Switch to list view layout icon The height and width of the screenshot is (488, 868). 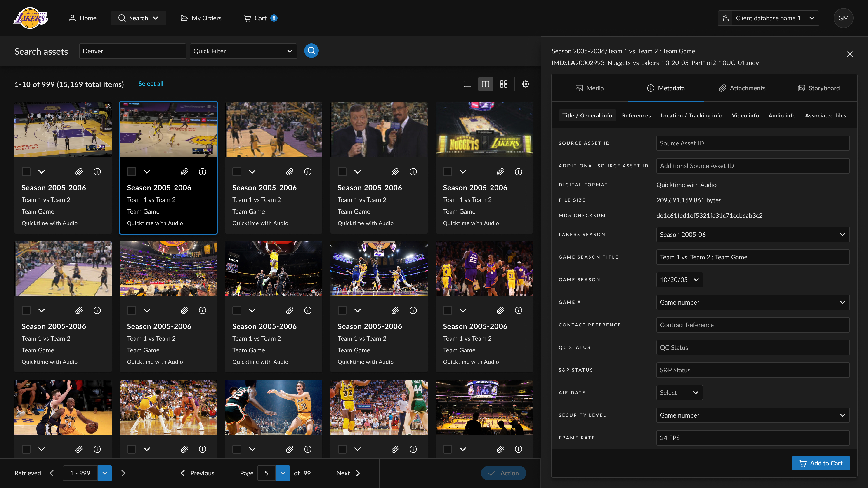[467, 84]
